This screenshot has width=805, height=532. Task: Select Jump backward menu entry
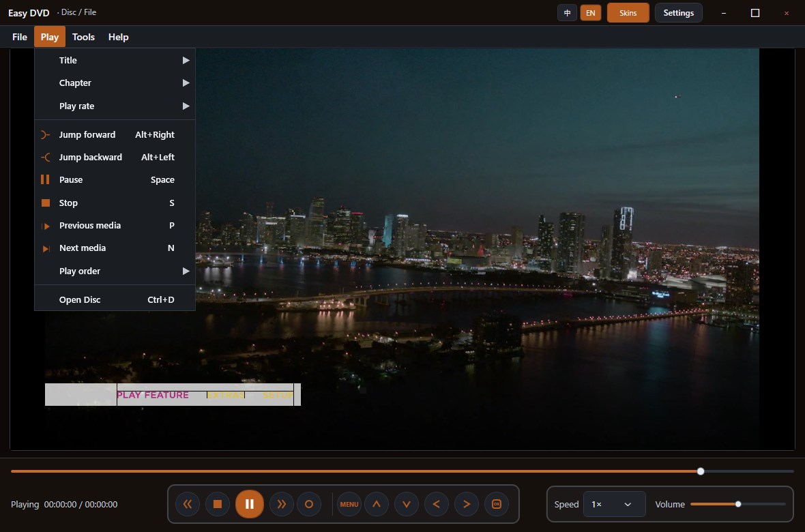(x=115, y=157)
